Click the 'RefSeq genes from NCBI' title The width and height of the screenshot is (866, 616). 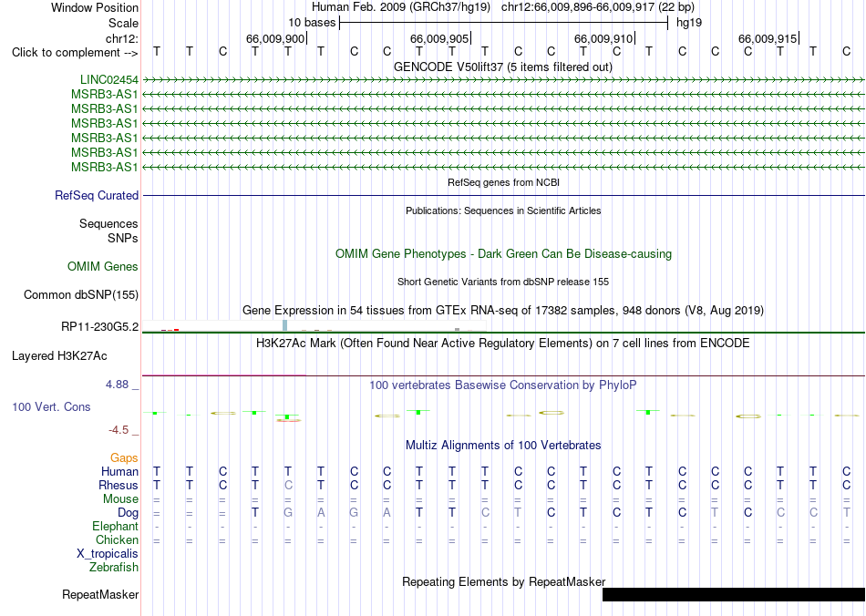pos(504,182)
